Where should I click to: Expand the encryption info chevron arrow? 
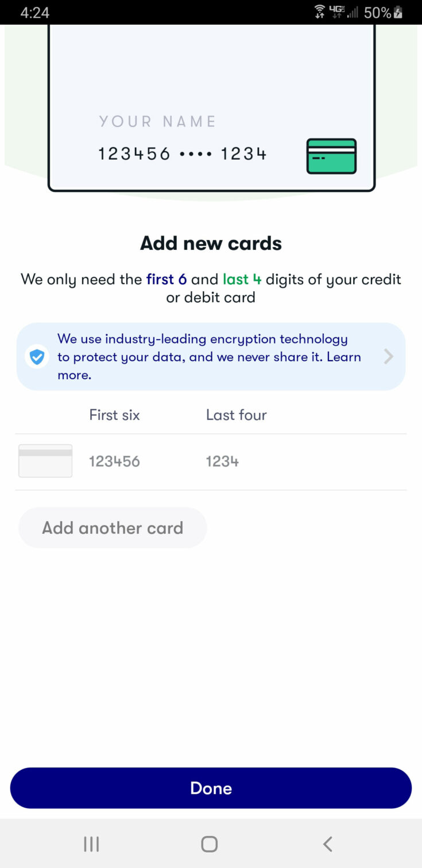pos(389,357)
